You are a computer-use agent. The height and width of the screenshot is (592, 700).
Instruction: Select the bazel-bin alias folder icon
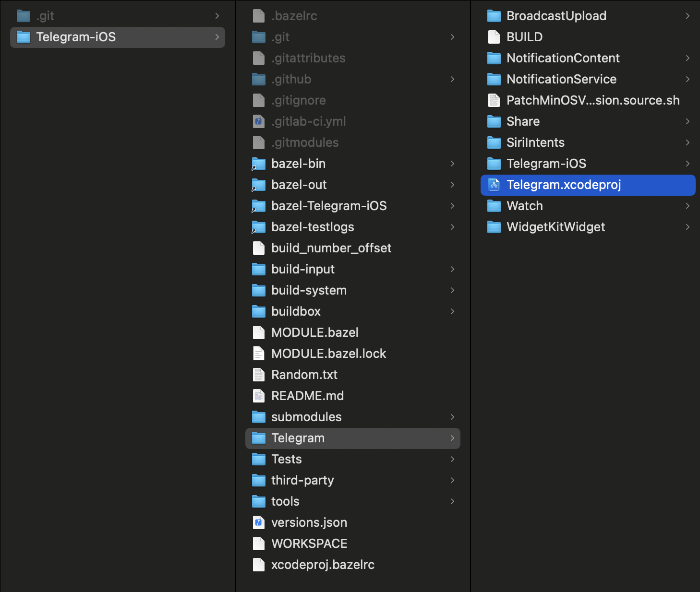click(259, 164)
